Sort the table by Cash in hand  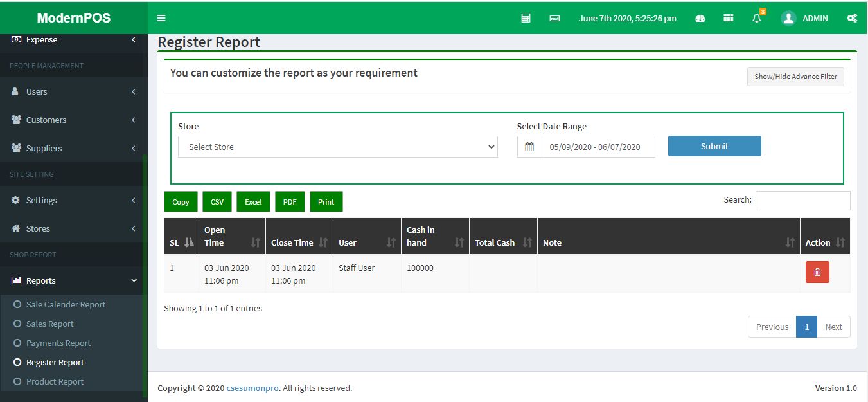pos(436,236)
